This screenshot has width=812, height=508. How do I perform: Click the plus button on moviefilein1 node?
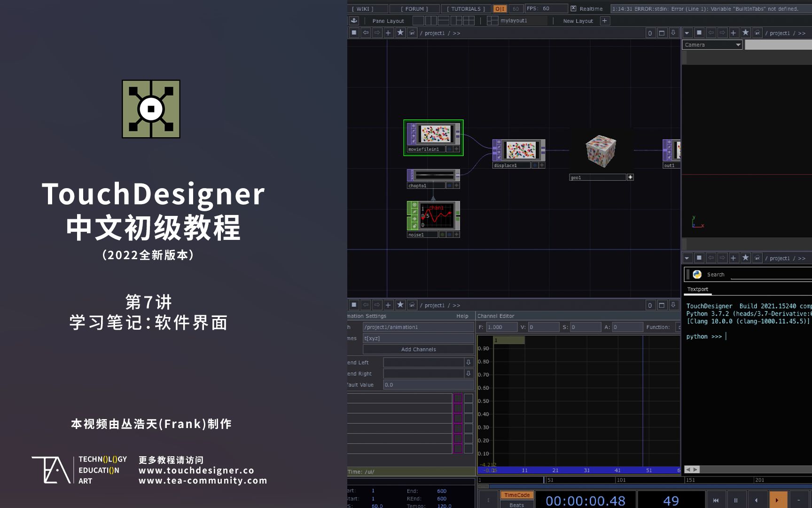[x=456, y=149]
